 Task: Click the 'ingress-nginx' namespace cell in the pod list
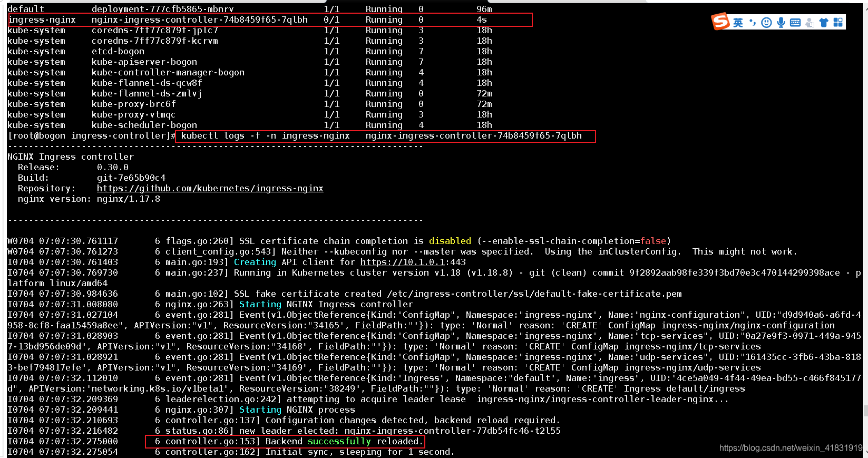click(42, 20)
